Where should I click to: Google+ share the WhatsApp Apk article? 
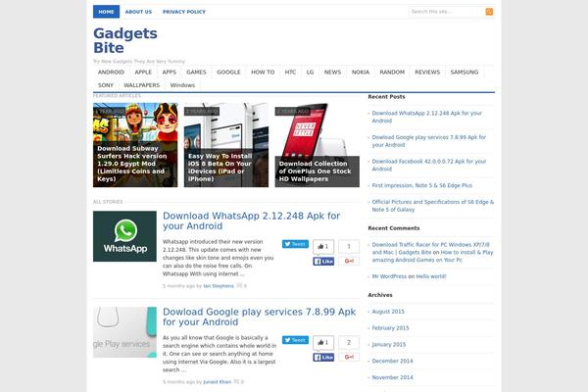pos(349,261)
